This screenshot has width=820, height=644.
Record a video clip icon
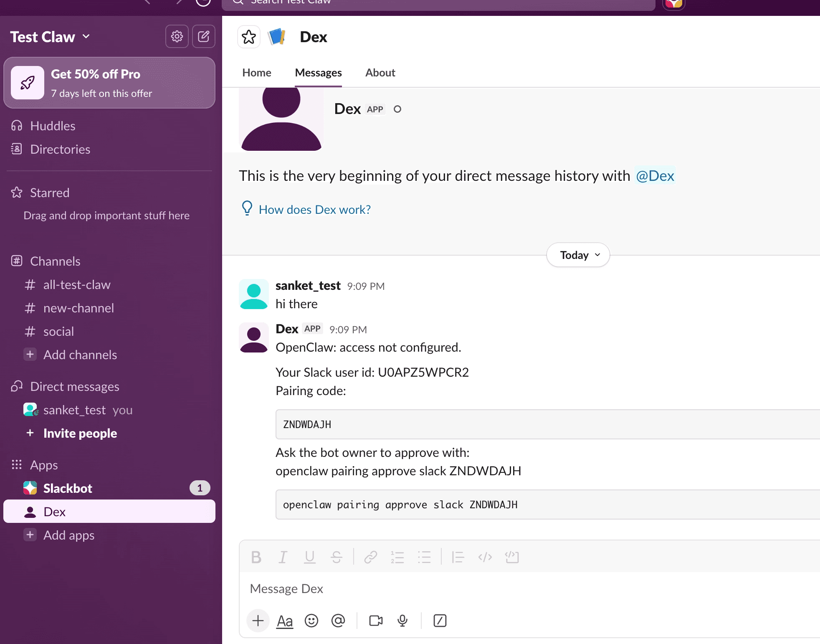coord(375,621)
